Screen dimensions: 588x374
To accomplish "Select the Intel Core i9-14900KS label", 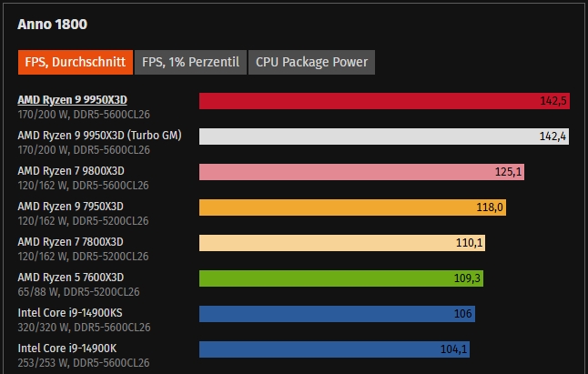I will tap(70, 313).
